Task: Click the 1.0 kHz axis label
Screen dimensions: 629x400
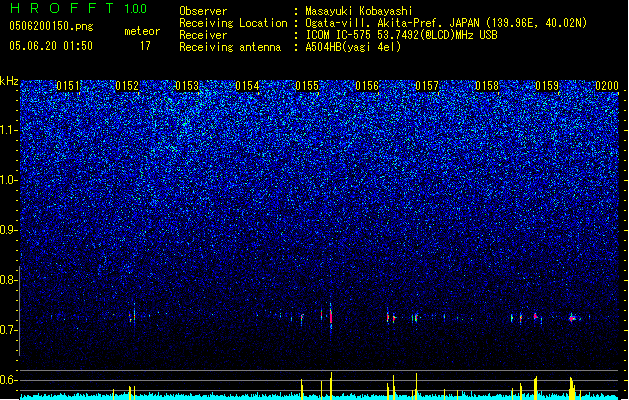Action: pyautogui.click(x=9, y=180)
